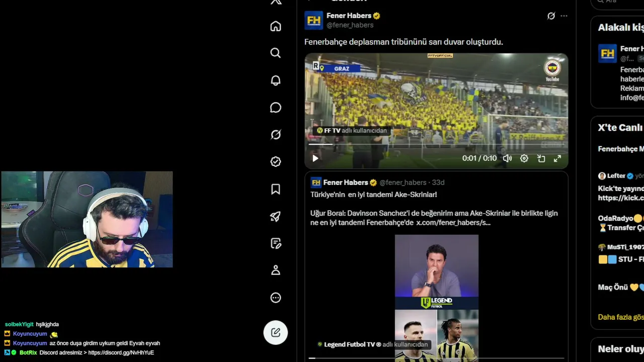Screen dimensions: 644x362
Task: Play the Graz stadium video
Action: click(315, 158)
